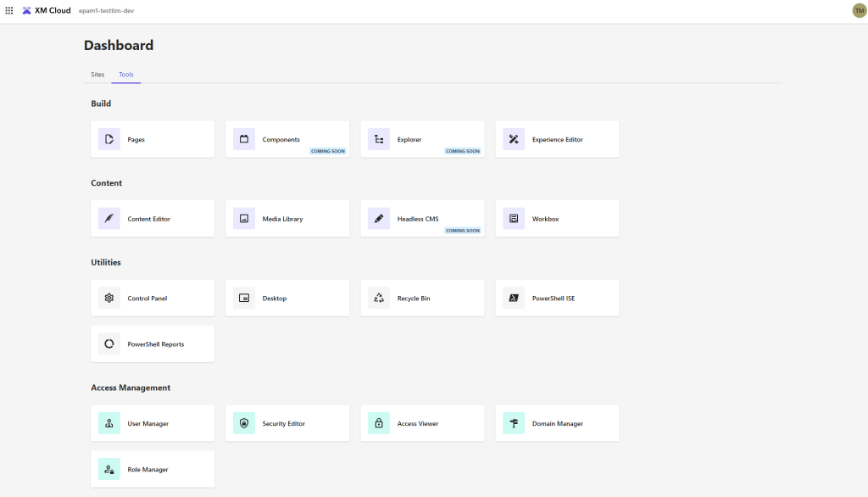This screenshot has height=497, width=868.
Task: Open the Role Manager
Action: click(x=153, y=468)
